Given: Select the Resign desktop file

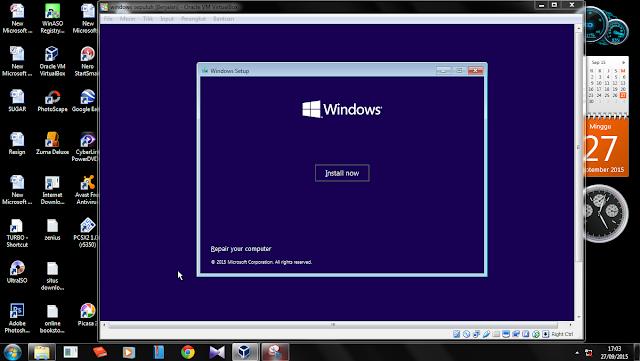Looking at the screenshot, I should point(17,143).
